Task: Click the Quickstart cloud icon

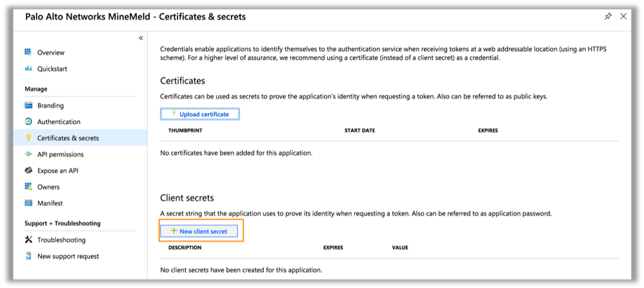Action: (x=28, y=68)
